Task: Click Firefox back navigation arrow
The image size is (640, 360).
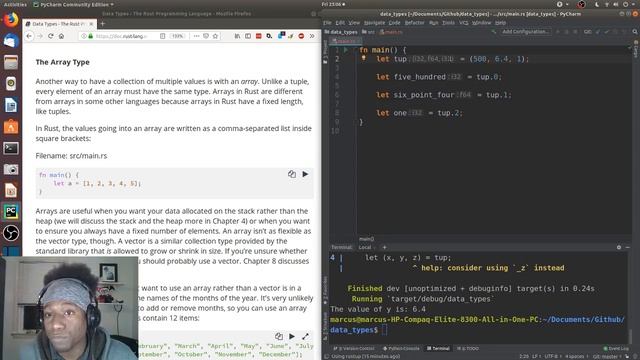Action: [x=29, y=36]
